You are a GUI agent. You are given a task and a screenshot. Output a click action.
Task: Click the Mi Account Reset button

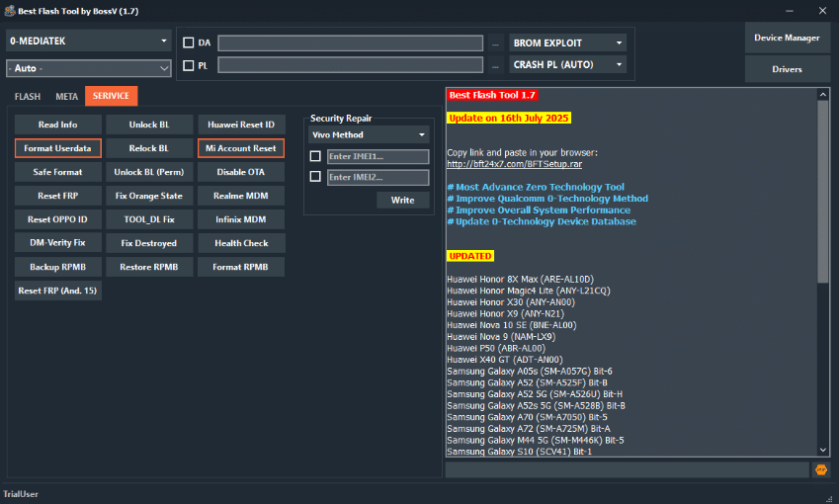(x=241, y=148)
